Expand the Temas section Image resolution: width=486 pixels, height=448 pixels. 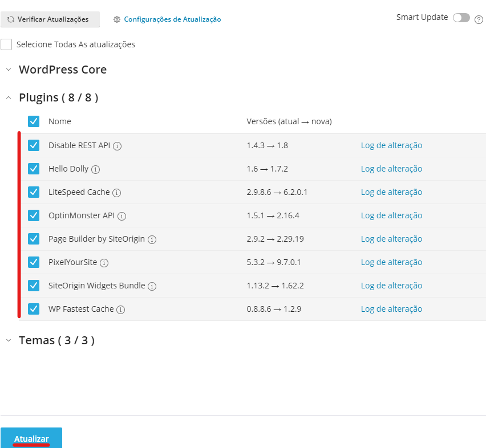tap(9, 341)
